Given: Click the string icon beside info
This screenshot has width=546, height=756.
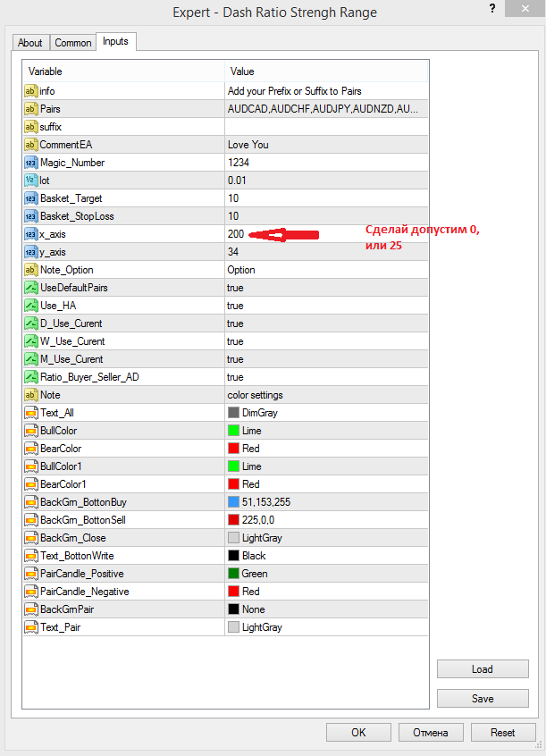Looking at the screenshot, I should coord(30,91).
